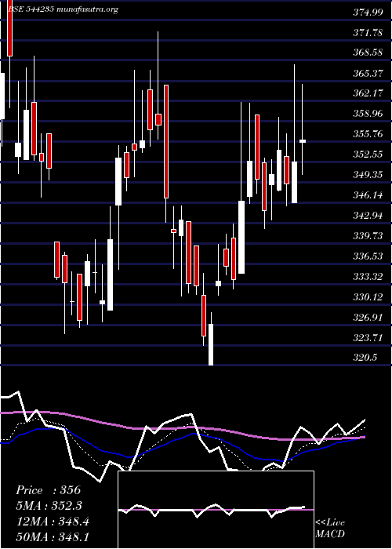Image resolution: width=392 pixels, height=549 pixels.
Task: Select the 320.5 price axis label
Action: pyautogui.click(x=365, y=358)
